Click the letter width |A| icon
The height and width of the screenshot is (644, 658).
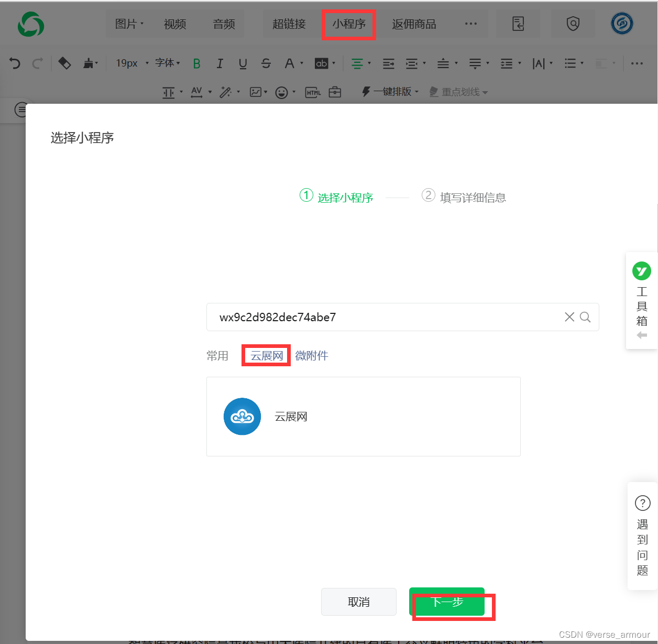pos(542,63)
